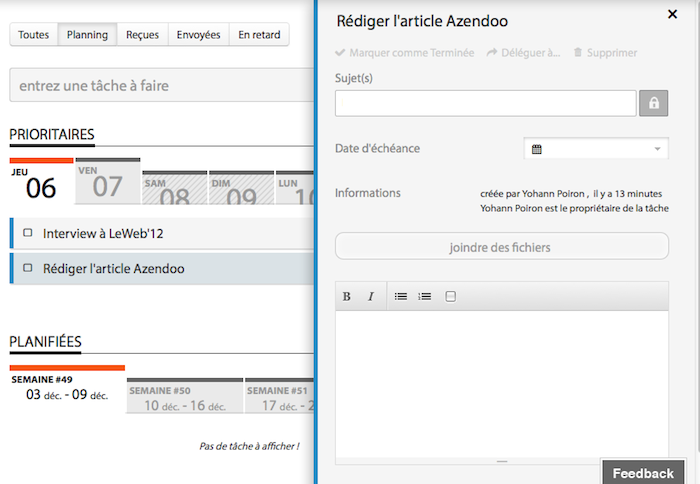The width and height of the screenshot is (700, 484).
Task: Click Déléguer à... to delegate the task
Action: click(x=523, y=53)
